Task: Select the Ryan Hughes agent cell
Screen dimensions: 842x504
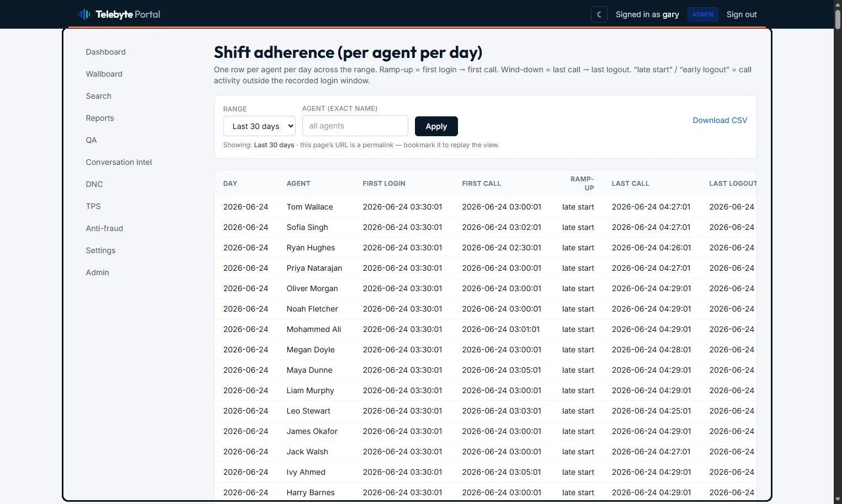Action: (x=311, y=248)
